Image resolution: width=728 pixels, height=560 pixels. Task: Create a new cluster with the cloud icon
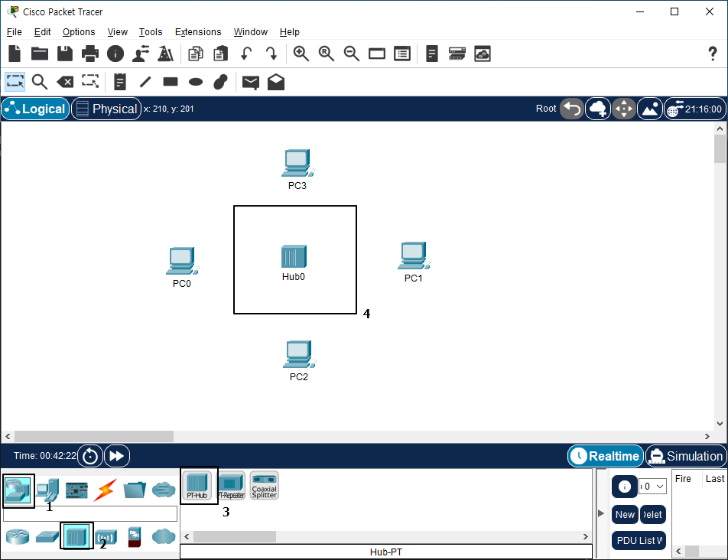point(597,109)
